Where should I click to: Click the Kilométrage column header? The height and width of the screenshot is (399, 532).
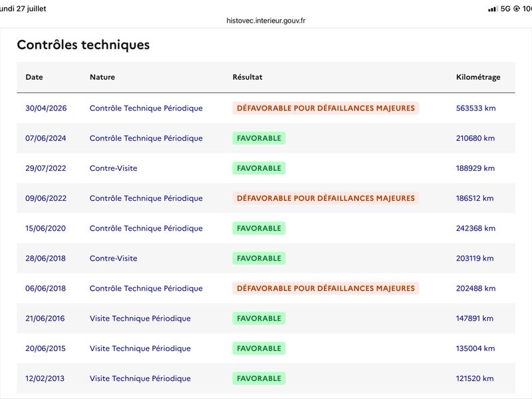coord(478,77)
